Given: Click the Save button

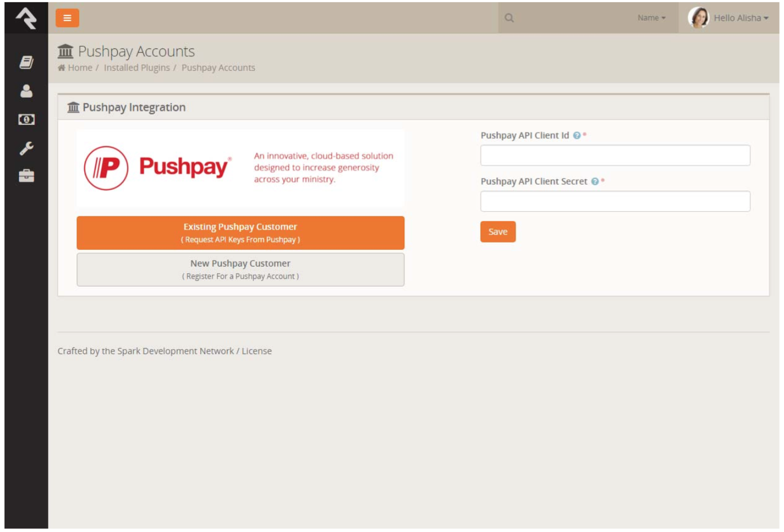Looking at the screenshot, I should pos(497,231).
